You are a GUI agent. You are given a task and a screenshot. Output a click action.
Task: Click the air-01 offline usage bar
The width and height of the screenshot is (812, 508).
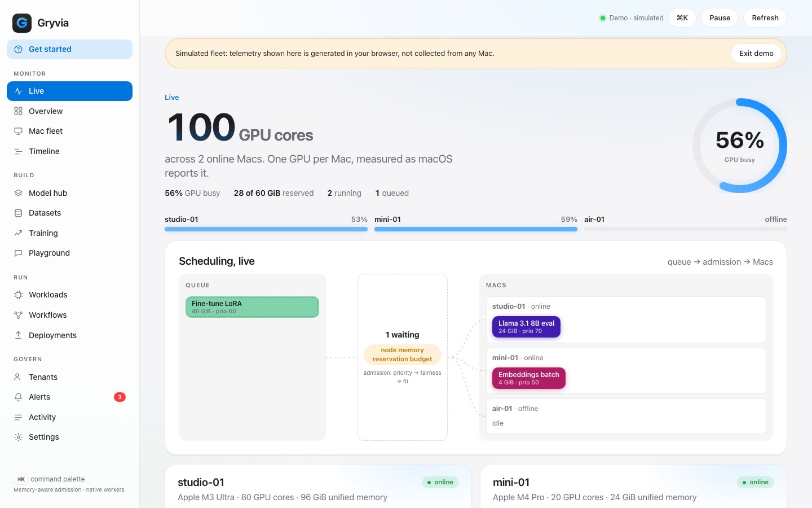pyautogui.click(x=686, y=229)
